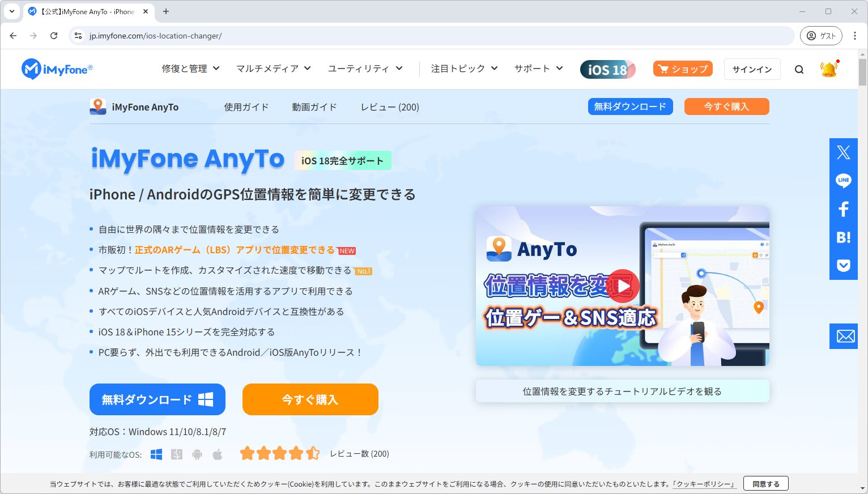
Task: Open the 使用ガイド section
Action: [x=246, y=107]
